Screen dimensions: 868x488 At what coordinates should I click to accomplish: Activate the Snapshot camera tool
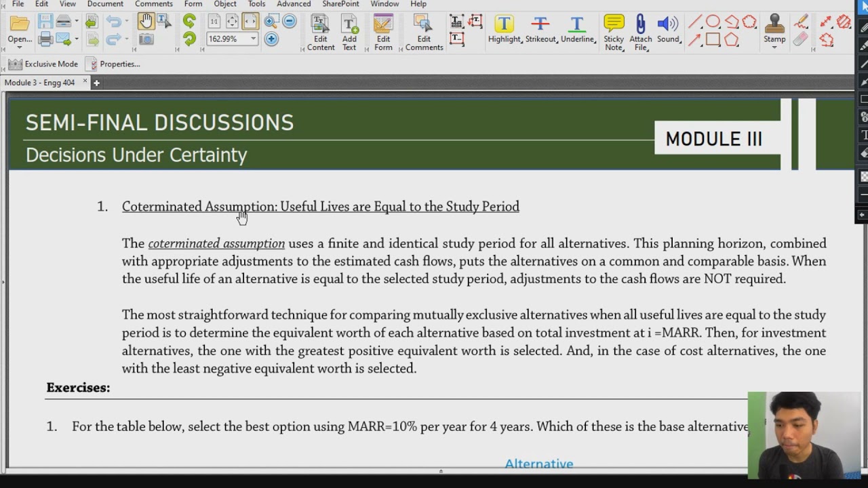146,39
